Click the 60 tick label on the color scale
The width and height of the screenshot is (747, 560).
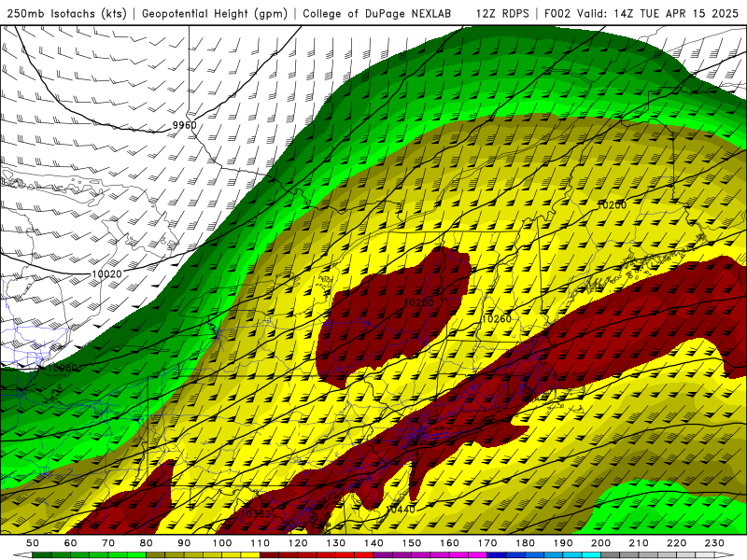coord(71,543)
